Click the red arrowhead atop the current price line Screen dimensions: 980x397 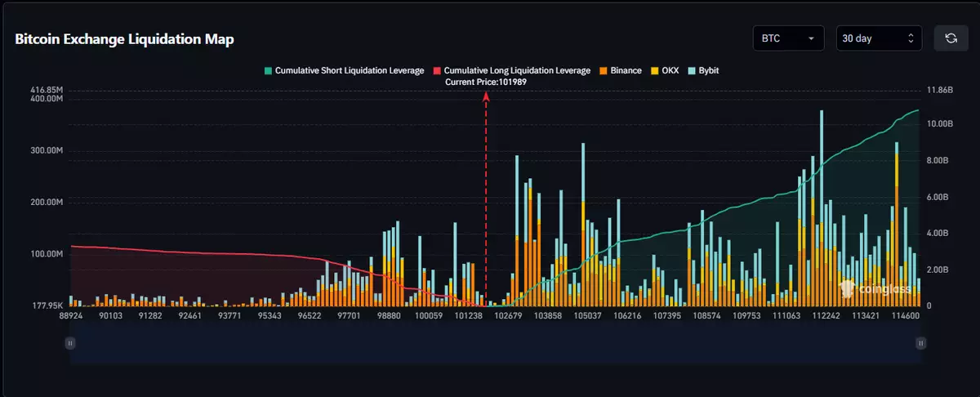[487, 96]
